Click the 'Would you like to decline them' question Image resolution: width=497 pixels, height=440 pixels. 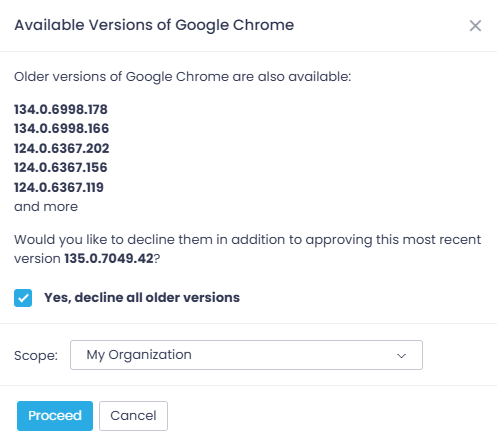click(247, 249)
